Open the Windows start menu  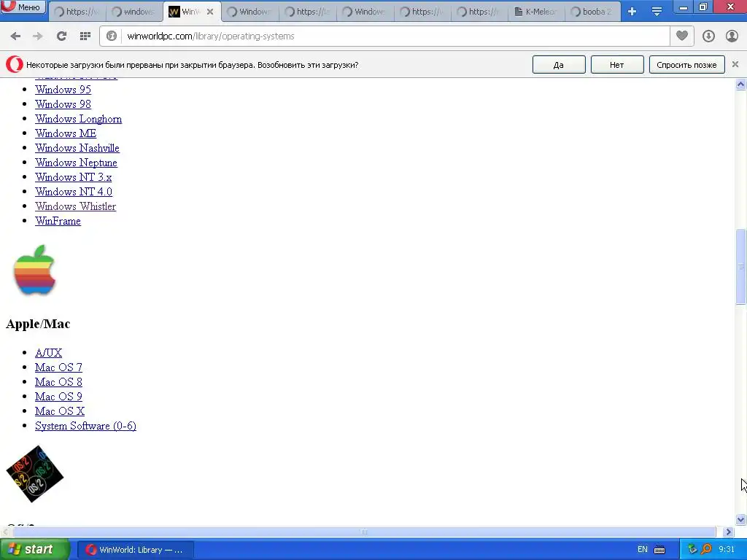click(34, 550)
